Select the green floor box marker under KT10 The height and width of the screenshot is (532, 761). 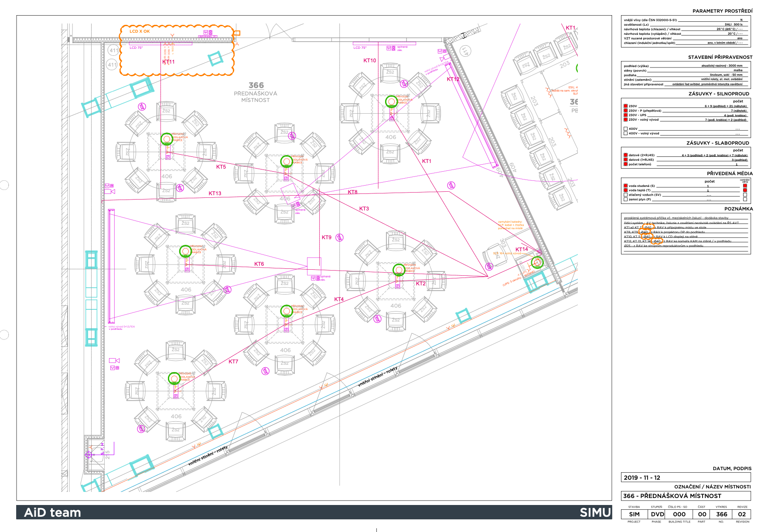click(x=391, y=102)
